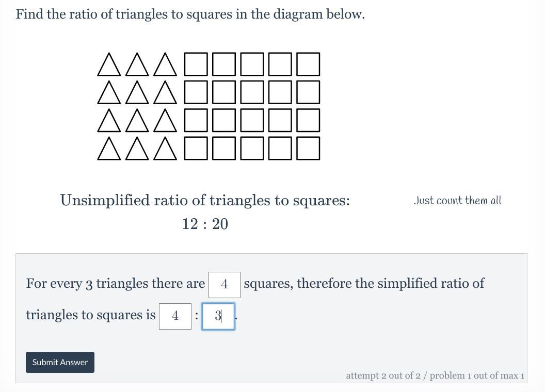Image resolution: width=545 pixels, height=392 pixels.
Task: Select the first simplified ratio input box
Action: 175,316
